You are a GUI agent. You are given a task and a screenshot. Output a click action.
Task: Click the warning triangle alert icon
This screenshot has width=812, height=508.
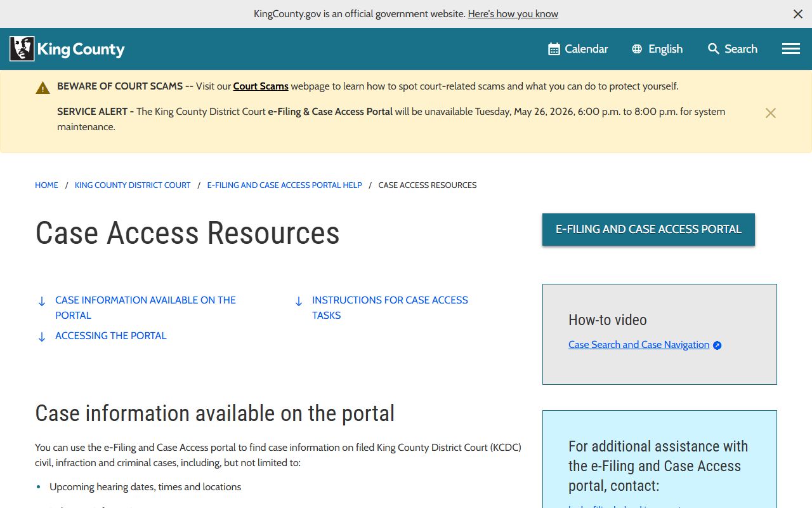(43, 88)
